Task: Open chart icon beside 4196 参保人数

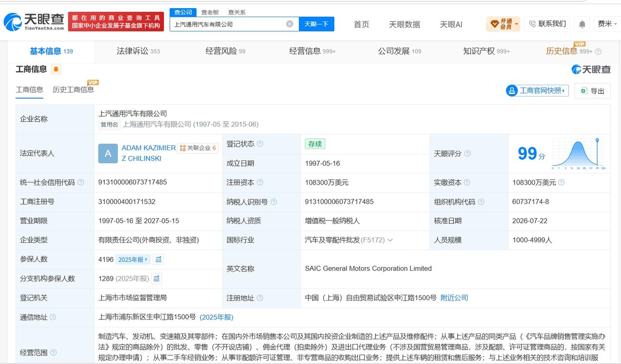Action: [158, 259]
